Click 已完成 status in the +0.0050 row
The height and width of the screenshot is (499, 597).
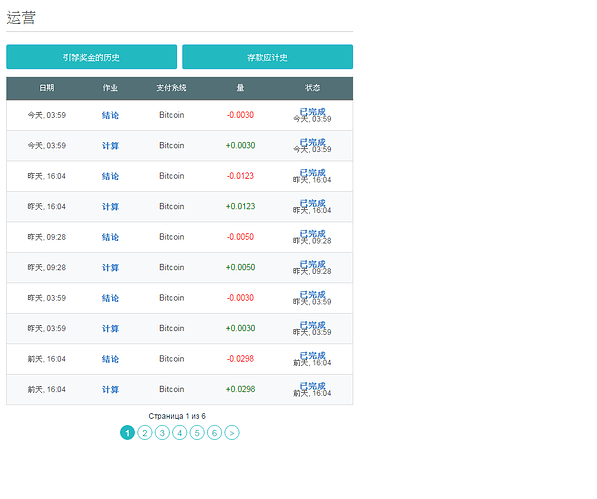[313, 264]
